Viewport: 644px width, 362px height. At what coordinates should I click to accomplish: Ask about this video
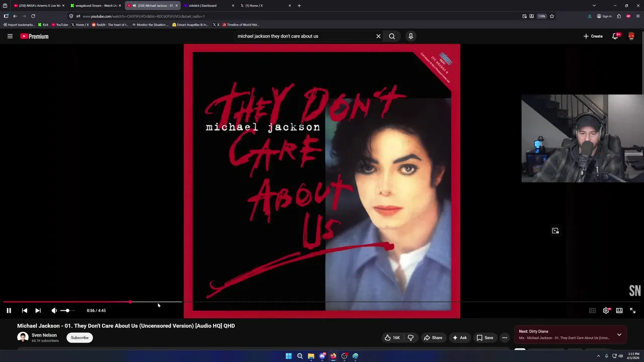tap(459, 338)
